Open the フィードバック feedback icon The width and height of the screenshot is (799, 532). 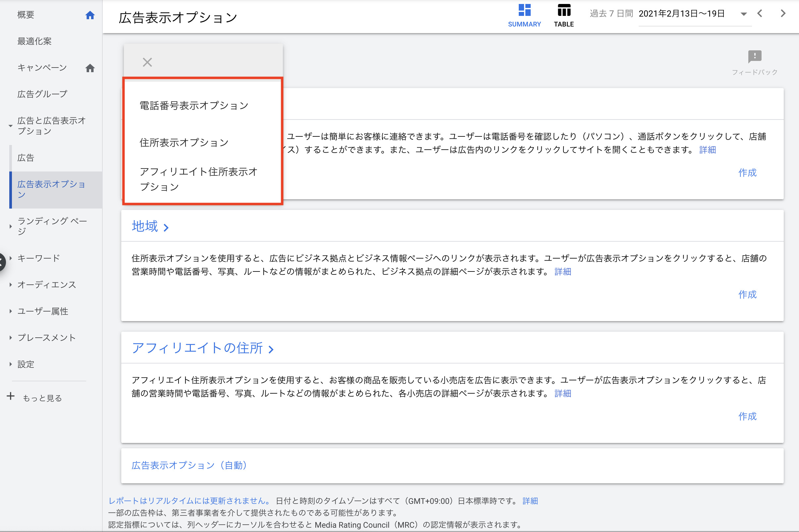point(754,57)
